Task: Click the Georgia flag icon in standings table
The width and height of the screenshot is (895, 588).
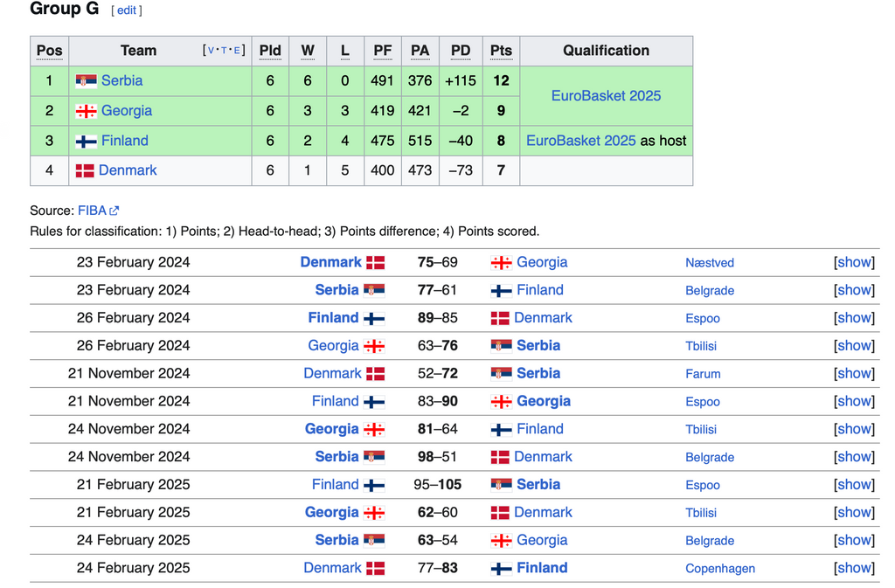Action: (86, 111)
